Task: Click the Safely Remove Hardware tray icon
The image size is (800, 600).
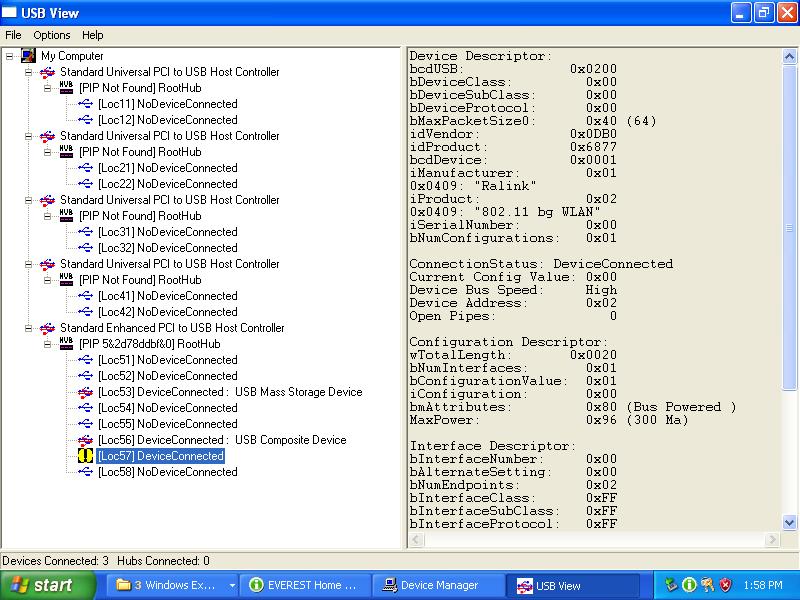Action: (x=671, y=585)
